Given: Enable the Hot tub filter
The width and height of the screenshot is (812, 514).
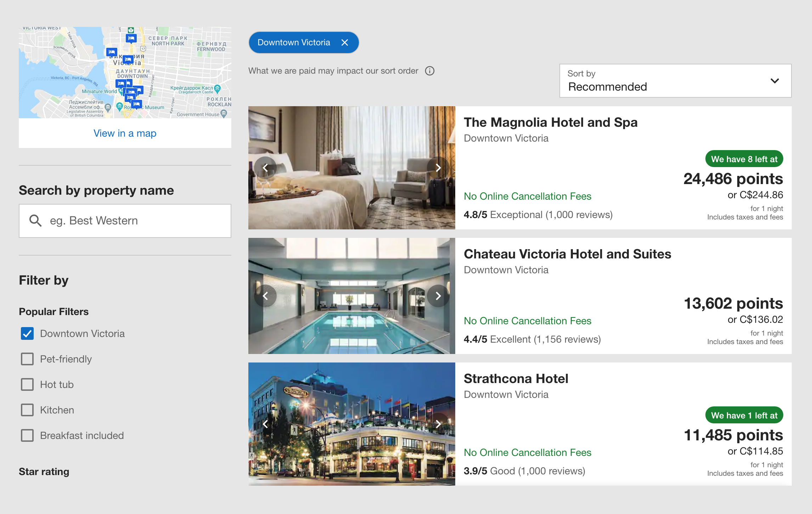Looking at the screenshot, I should coord(27,384).
